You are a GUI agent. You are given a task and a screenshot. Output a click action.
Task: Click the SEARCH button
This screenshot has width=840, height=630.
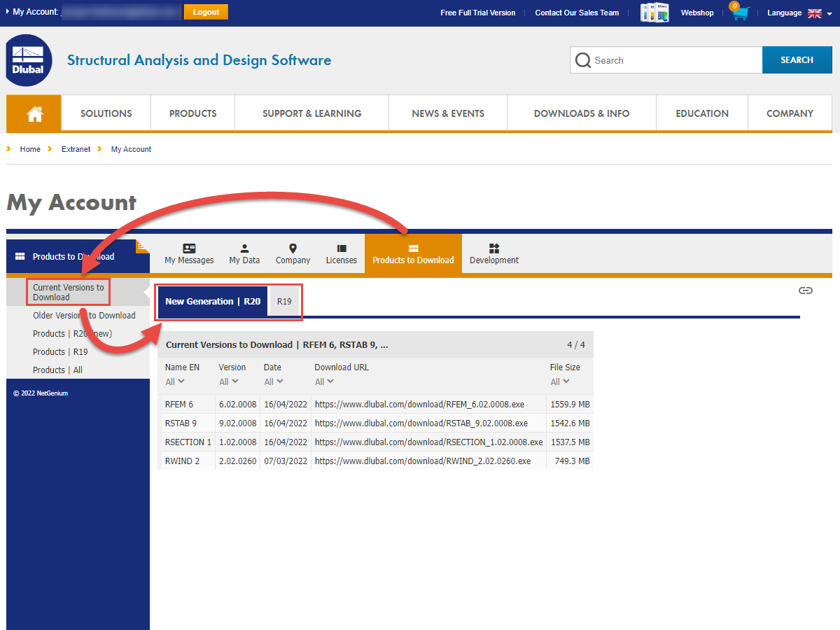click(x=797, y=60)
